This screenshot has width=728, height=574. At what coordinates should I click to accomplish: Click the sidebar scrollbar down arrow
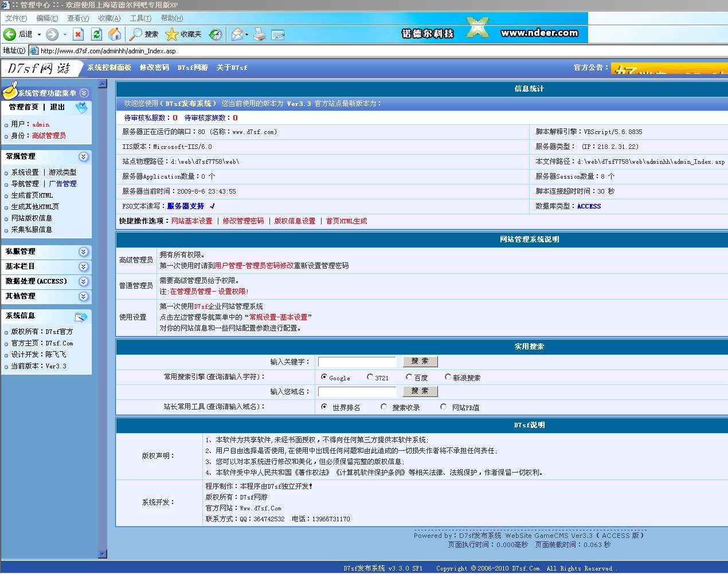tap(103, 553)
